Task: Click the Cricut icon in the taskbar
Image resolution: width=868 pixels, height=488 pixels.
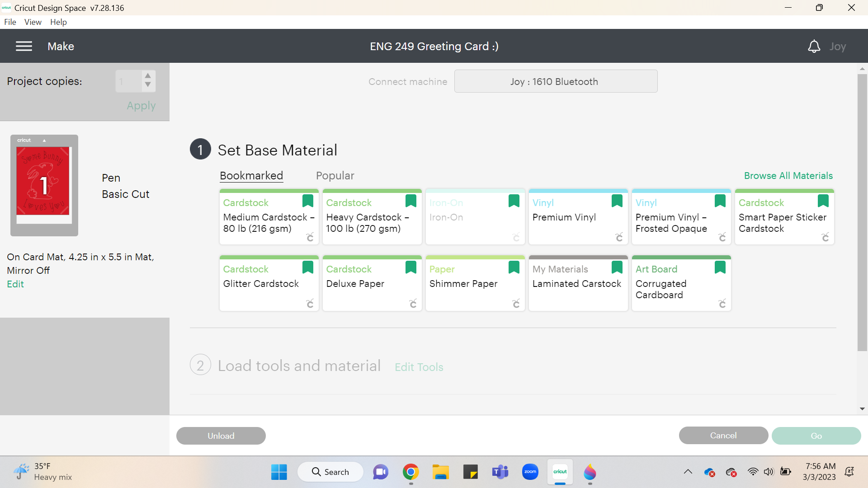Action: tap(560, 472)
